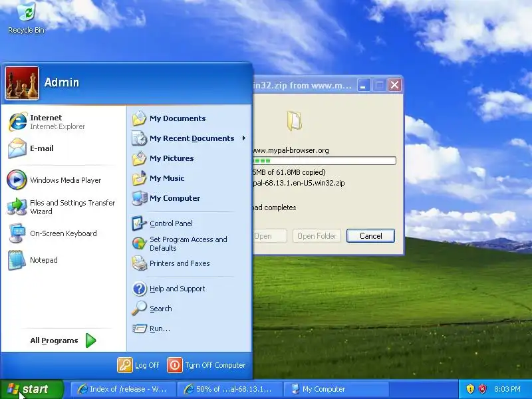The width and height of the screenshot is (532, 399).
Task: Select the Control Panel menu text
Action: pyautogui.click(x=171, y=223)
